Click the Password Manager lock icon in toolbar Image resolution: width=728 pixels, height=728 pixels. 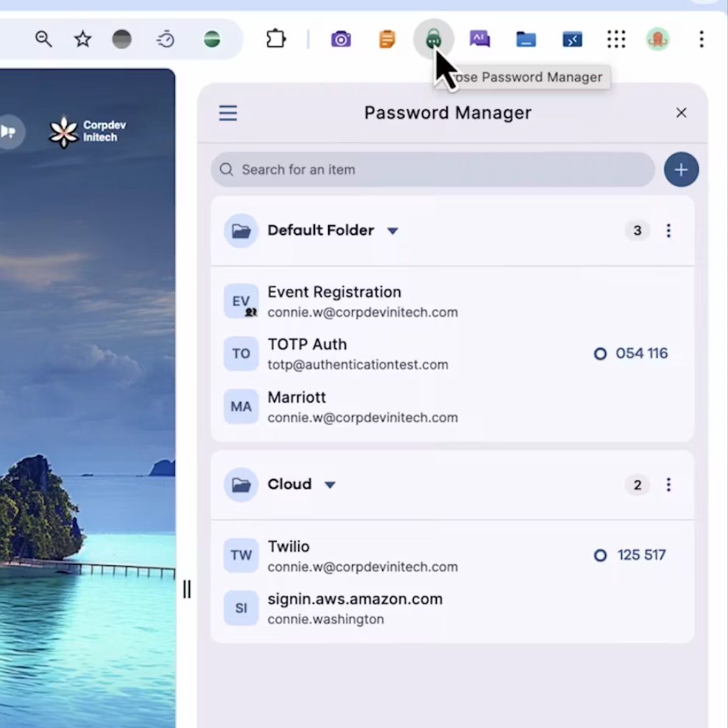click(433, 39)
